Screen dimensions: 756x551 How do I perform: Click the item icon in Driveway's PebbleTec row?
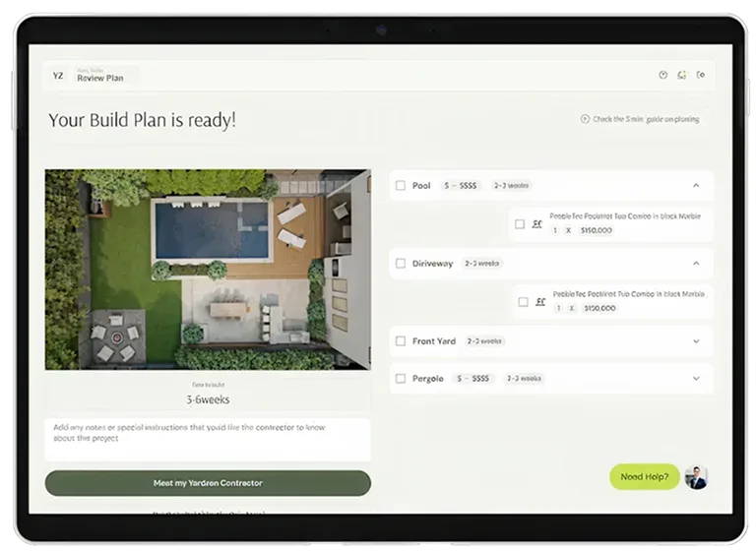pyautogui.click(x=540, y=302)
